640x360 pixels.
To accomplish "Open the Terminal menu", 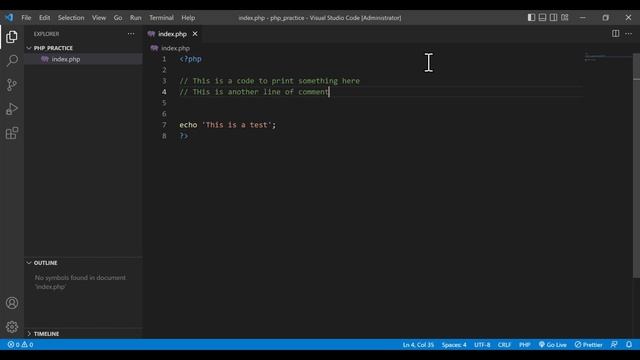I will coord(161,18).
